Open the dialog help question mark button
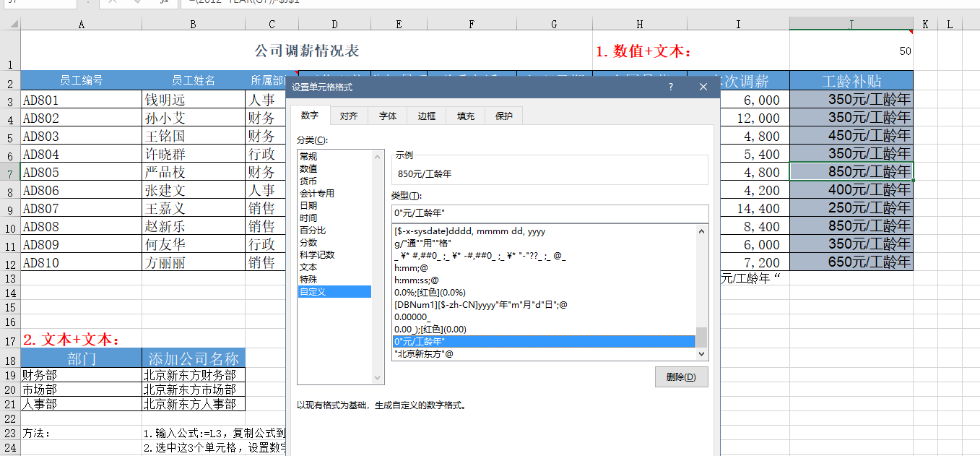The height and width of the screenshot is (456, 980). [x=671, y=87]
